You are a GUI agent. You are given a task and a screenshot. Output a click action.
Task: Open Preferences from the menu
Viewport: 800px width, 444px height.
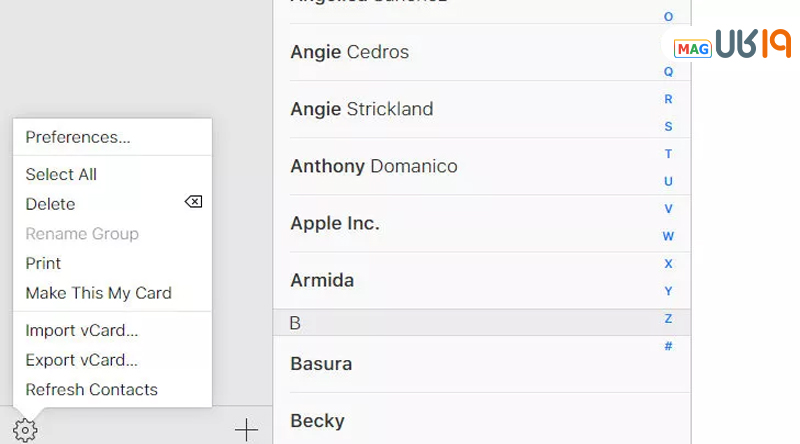coord(78,137)
